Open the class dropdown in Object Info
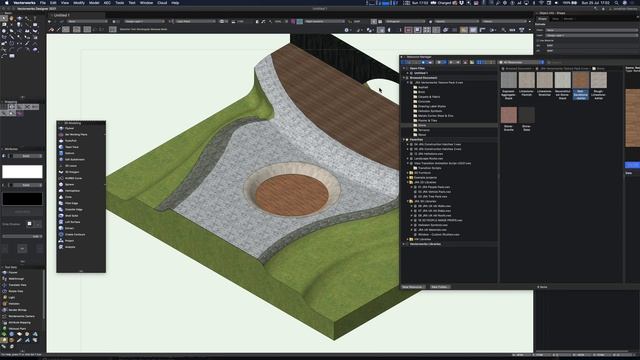Image resolution: width=640 pixels, height=360 pixels. [592, 30]
